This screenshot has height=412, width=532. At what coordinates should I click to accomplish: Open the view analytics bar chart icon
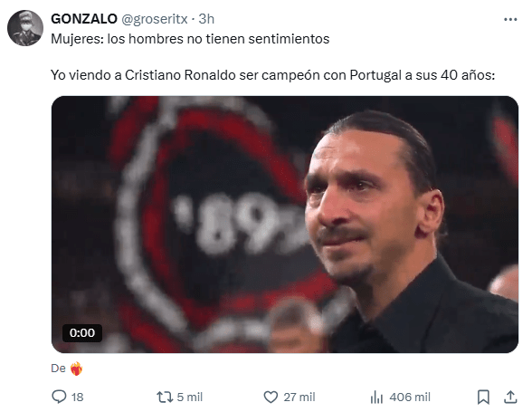(376, 397)
